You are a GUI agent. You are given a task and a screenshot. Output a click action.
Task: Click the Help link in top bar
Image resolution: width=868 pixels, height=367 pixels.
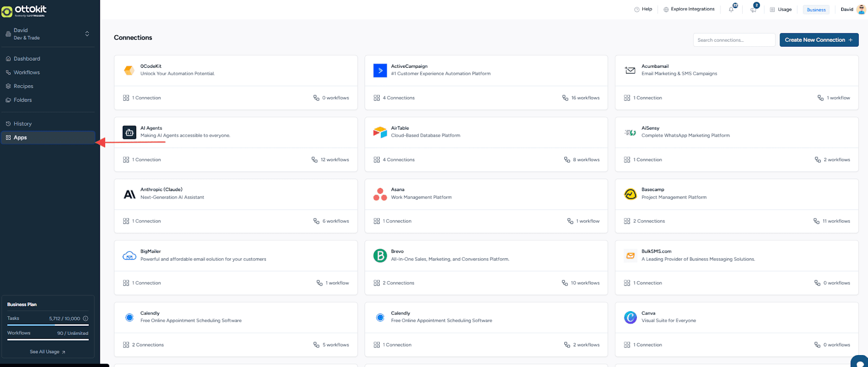click(643, 9)
